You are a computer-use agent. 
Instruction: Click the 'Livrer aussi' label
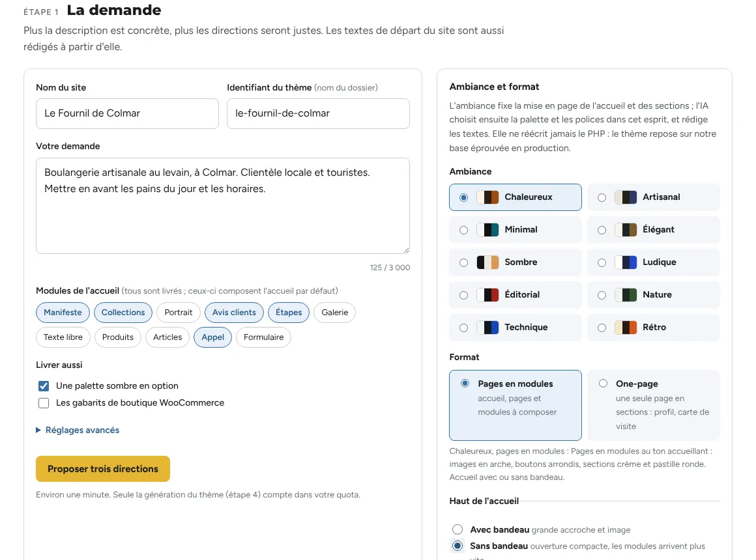(59, 365)
